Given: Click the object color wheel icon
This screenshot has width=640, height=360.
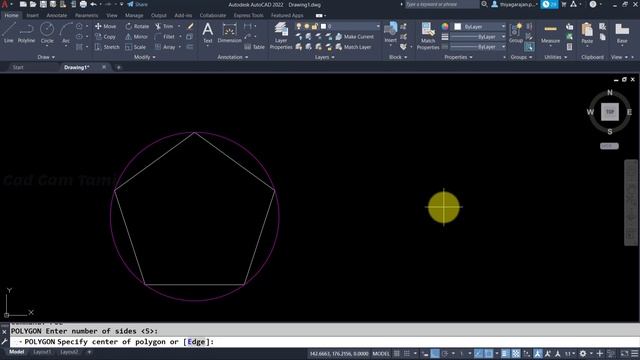Looking at the screenshot, I should point(445,26).
